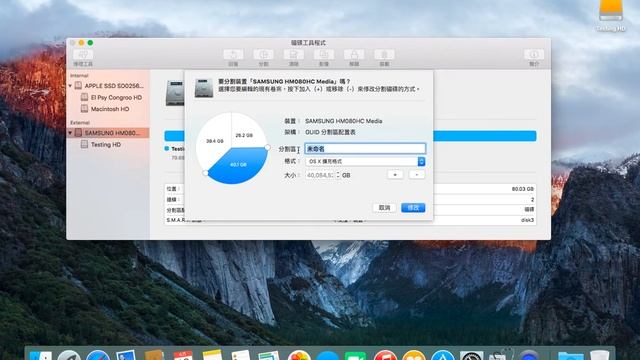Image resolution: width=640 pixels, height=360 pixels.
Task: Open Calendar in the Dock
Action: 183,355
